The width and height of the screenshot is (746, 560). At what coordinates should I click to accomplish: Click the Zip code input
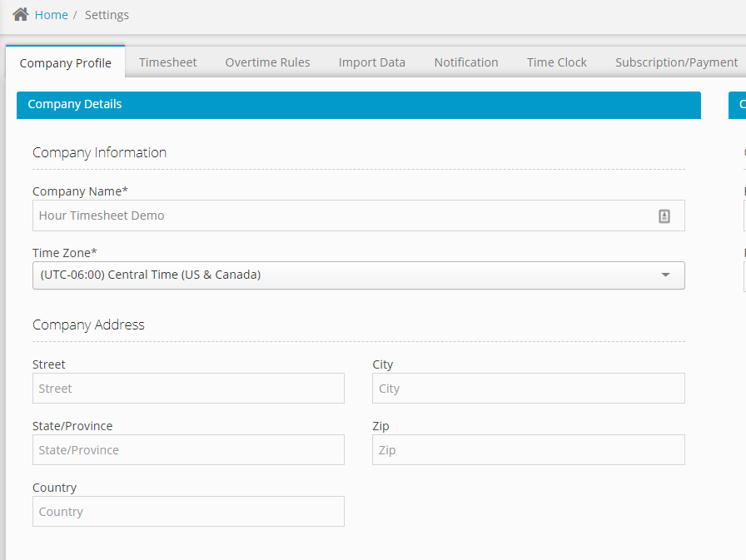528,449
